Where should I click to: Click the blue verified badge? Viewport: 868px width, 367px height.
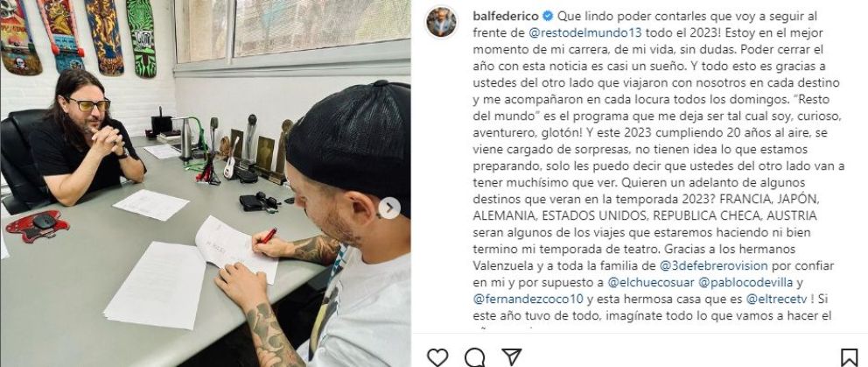pyautogui.click(x=547, y=16)
